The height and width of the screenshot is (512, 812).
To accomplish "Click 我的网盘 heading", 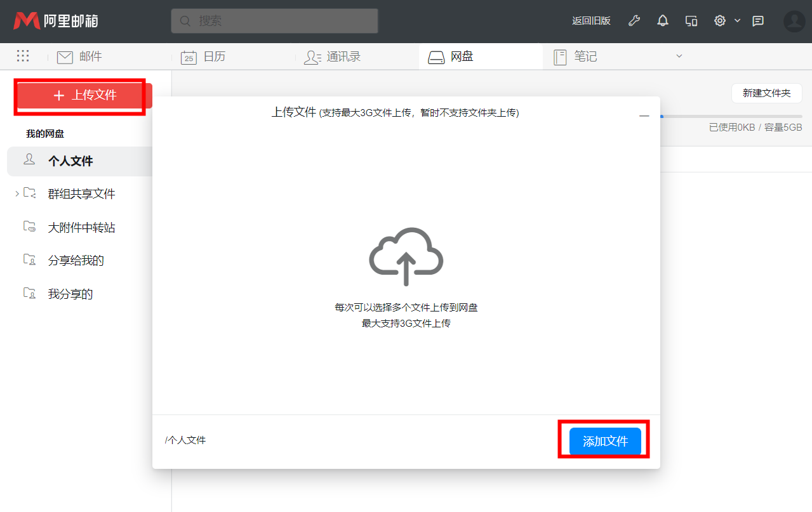I will click(x=45, y=134).
